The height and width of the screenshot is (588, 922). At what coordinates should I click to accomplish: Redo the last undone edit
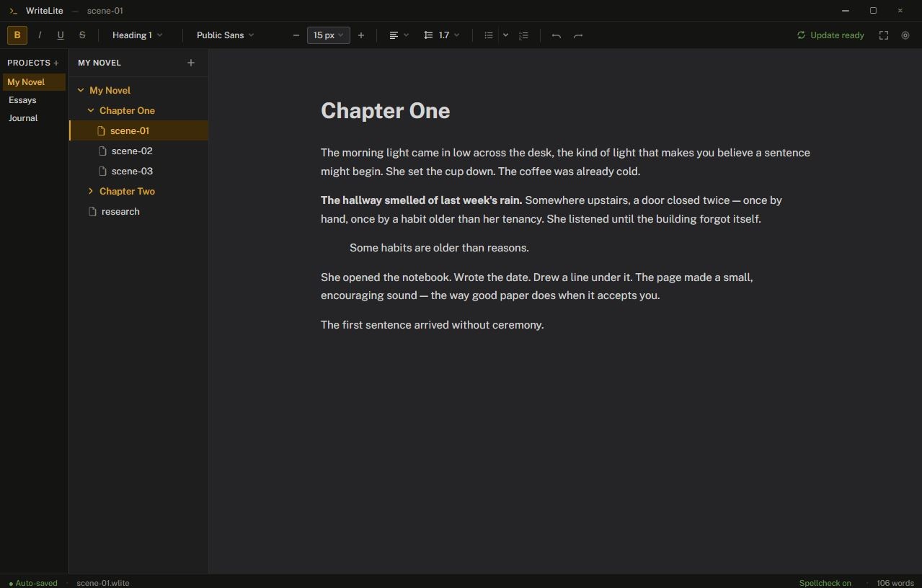[578, 35]
